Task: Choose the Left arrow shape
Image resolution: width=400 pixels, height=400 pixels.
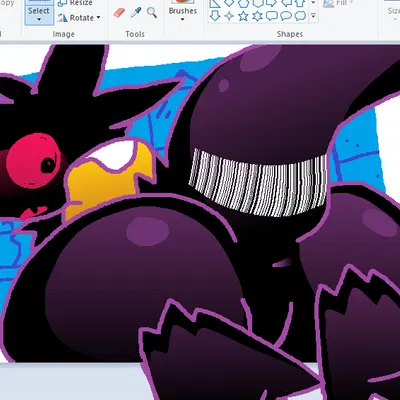Action: click(286, 3)
